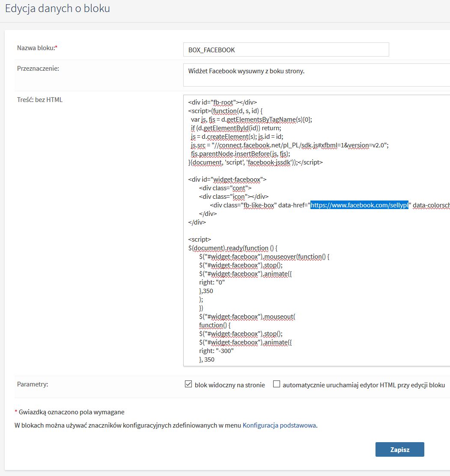
Task: Click the highlighted facebook.com/sellypl URL text
Action: coord(359,205)
